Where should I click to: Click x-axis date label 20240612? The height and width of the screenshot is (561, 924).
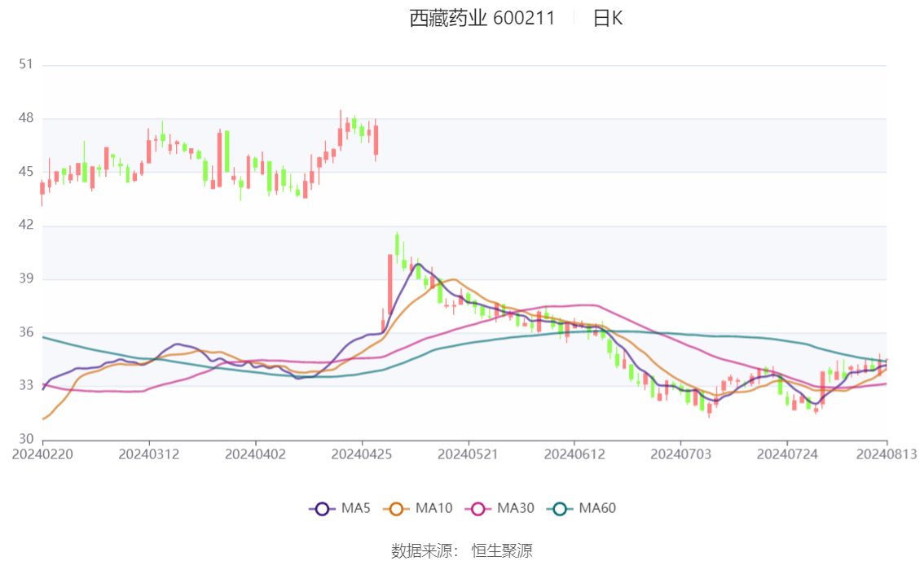click(574, 454)
